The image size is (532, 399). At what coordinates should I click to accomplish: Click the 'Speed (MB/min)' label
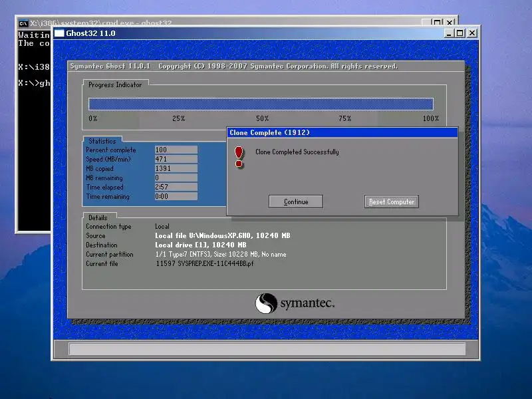pyautogui.click(x=108, y=159)
